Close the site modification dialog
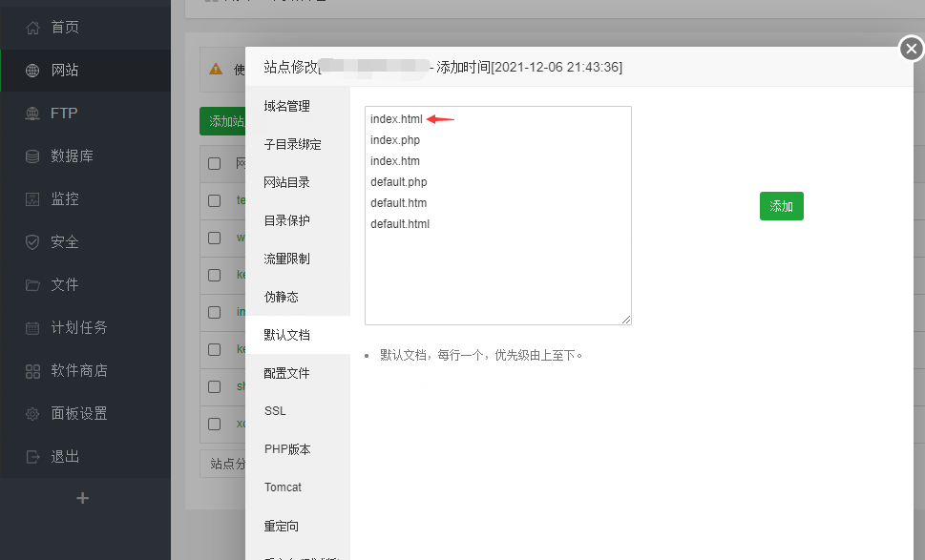 (912, 49)
